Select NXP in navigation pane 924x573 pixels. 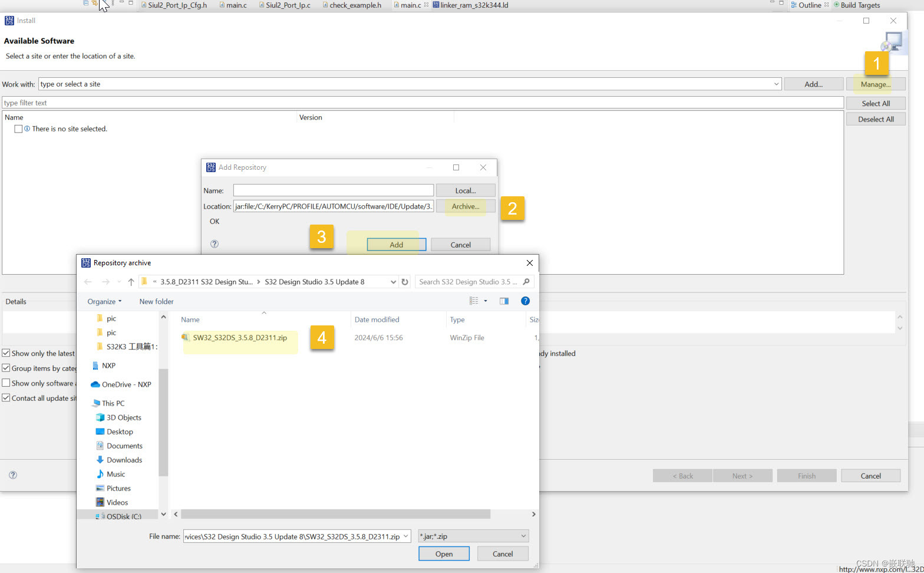[108, 365]
